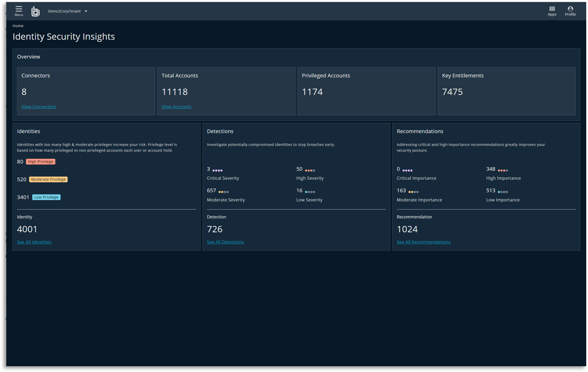
Task: Click the Home breadcrumb
Action: (18, 25)
